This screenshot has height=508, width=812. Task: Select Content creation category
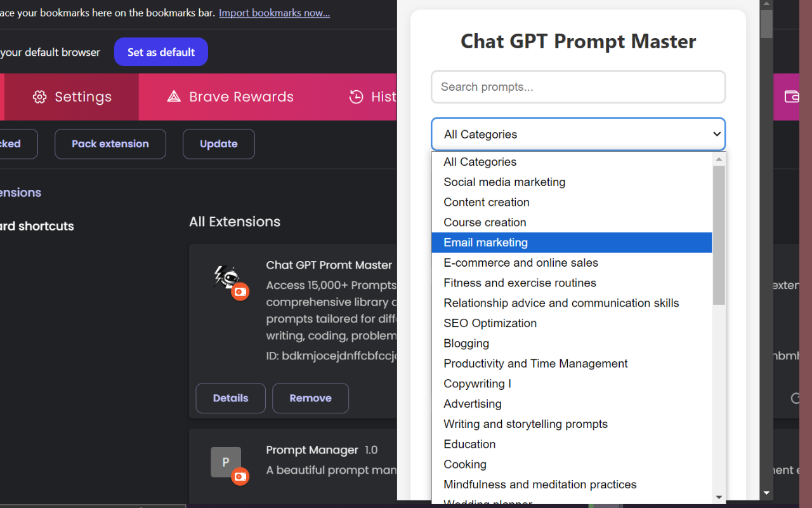[x=572, y=202]
